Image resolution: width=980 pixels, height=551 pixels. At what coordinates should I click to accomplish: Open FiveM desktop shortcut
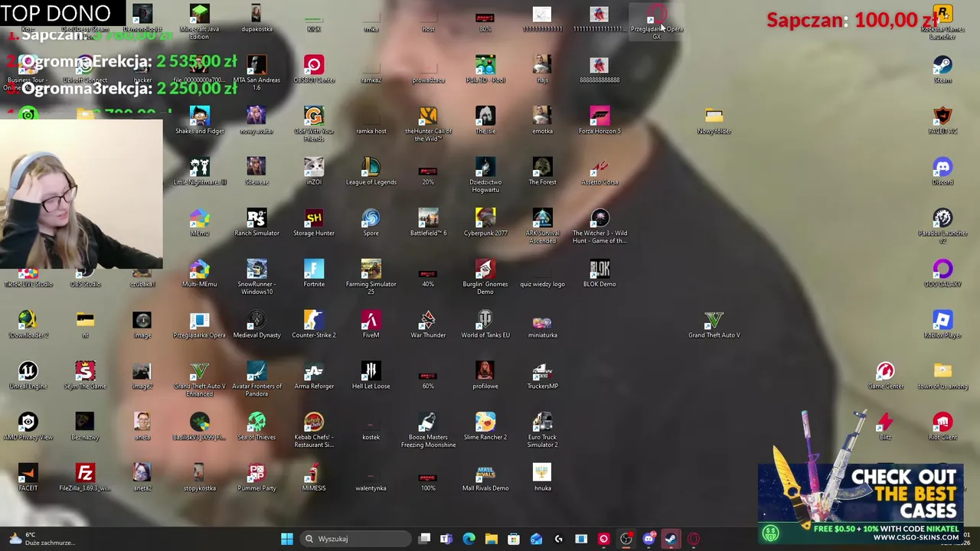point(371,324)
